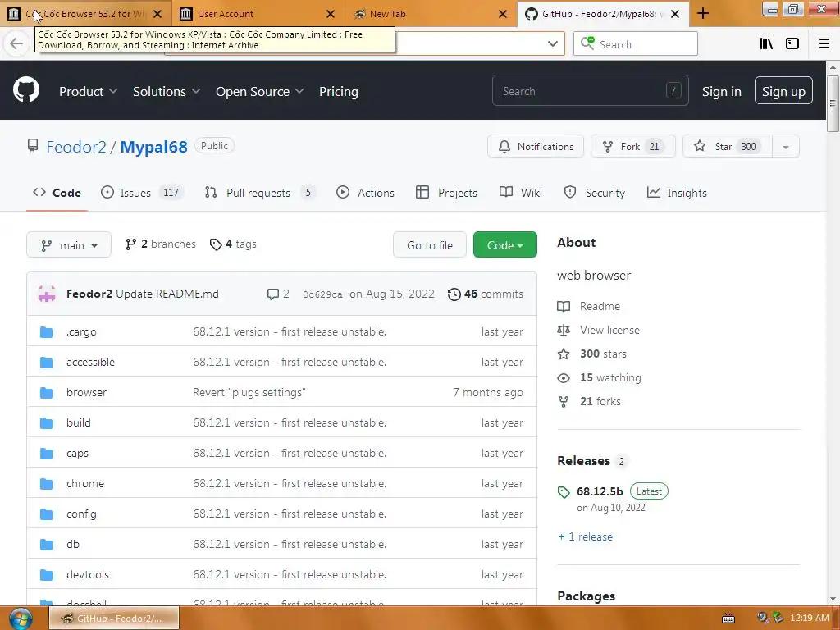Screen dimensions: 840x630
Task: Open the Readme link in About
Action: coord(588,307)
